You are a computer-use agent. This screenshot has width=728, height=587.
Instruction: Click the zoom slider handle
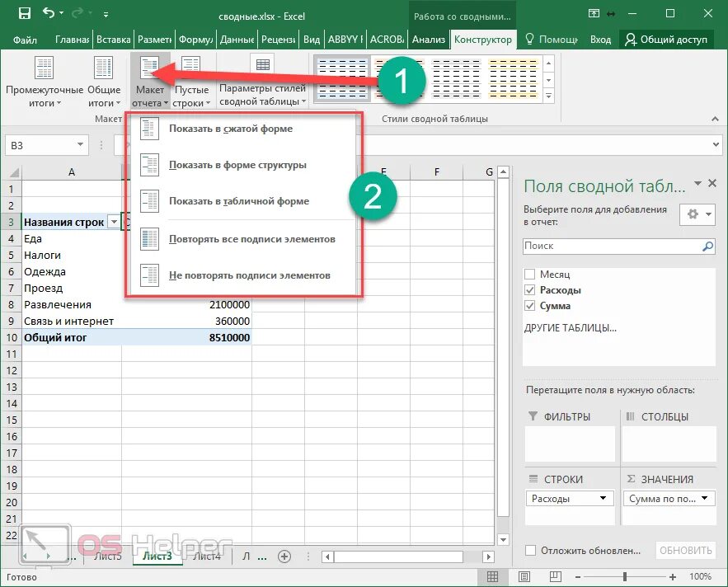coord(625,577)
